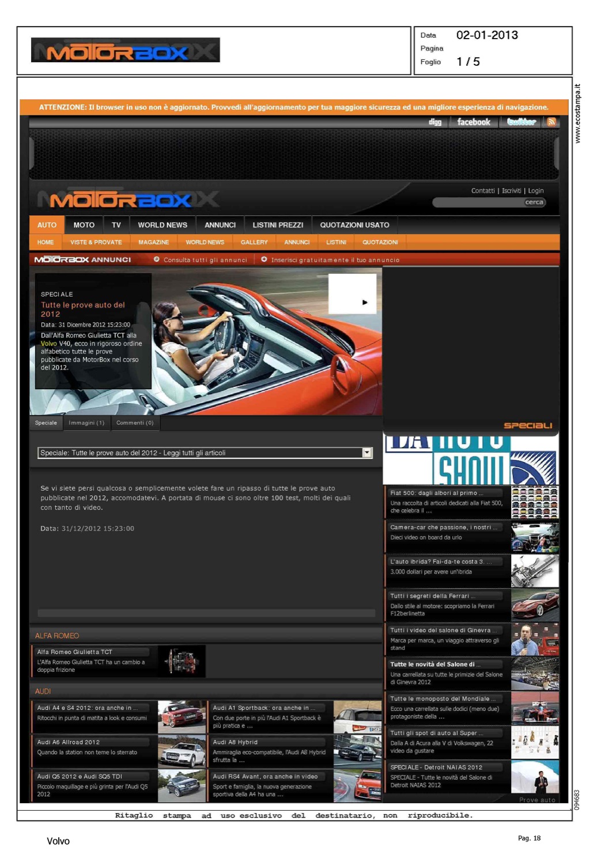Click the search input field
The height and width of the screenshot is (865, 616).
(477, 202)
